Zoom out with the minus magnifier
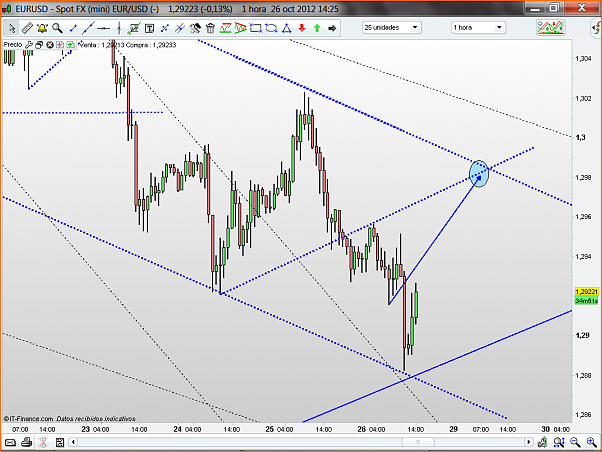 click(575, 442)
